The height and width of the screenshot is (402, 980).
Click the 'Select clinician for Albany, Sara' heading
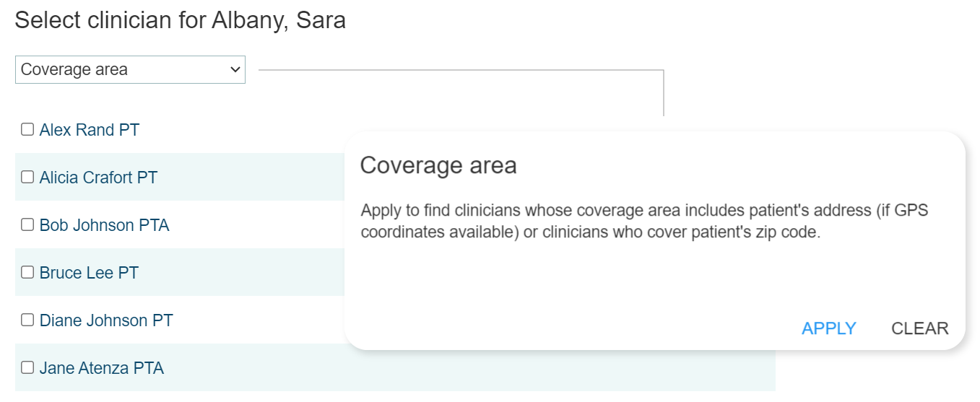tap(180, 20)
